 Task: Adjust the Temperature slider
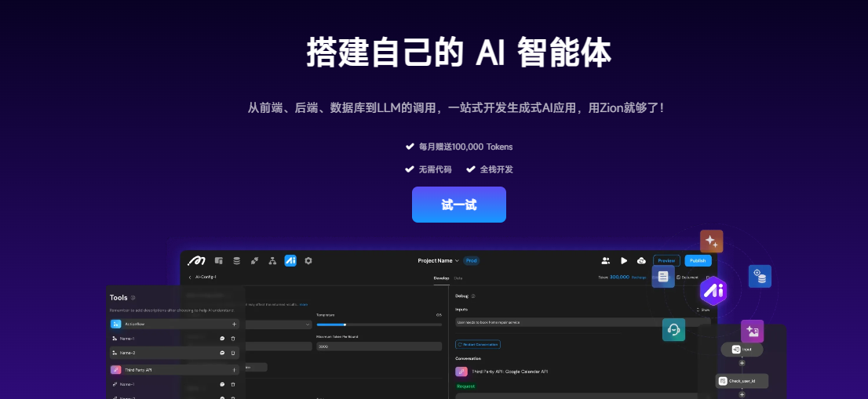[x=379, y=325]
